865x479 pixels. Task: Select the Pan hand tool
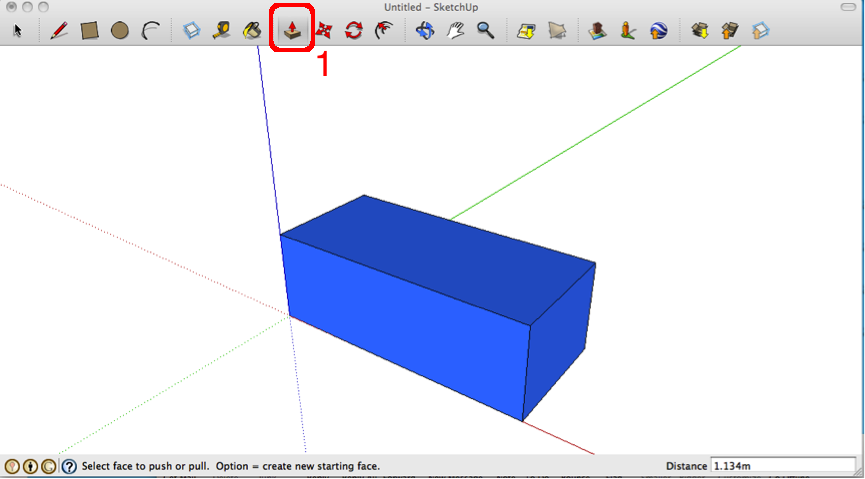coord(456,31)
